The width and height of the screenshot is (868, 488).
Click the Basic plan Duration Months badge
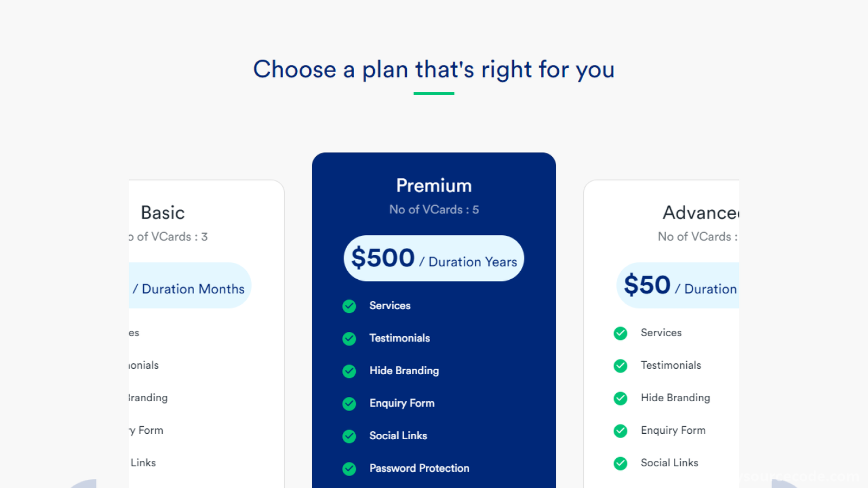190,285
